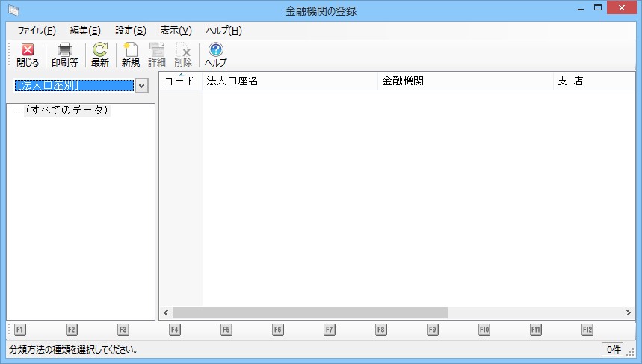Click the application icon in title bar
The width and height of the screenshot is (642, 364).
(x=13, y=10)
